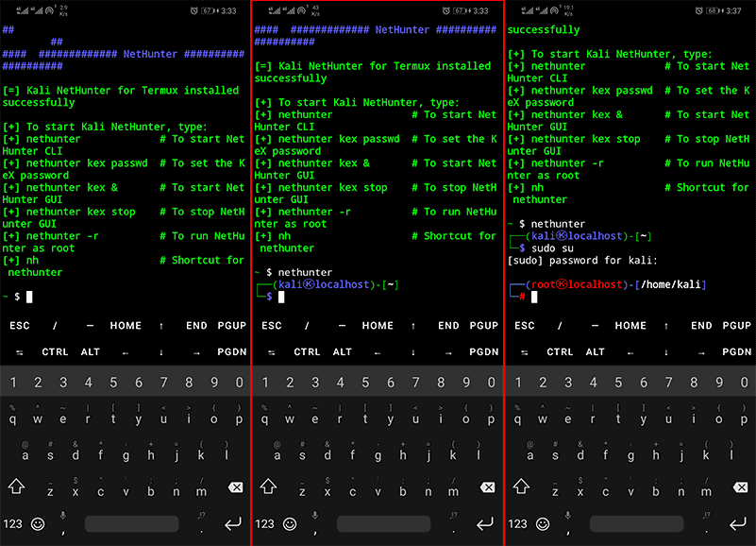This screenshot has height=546, width=756.
Task: Tap END key in the middle phone screen
Action: pos(449,326)
